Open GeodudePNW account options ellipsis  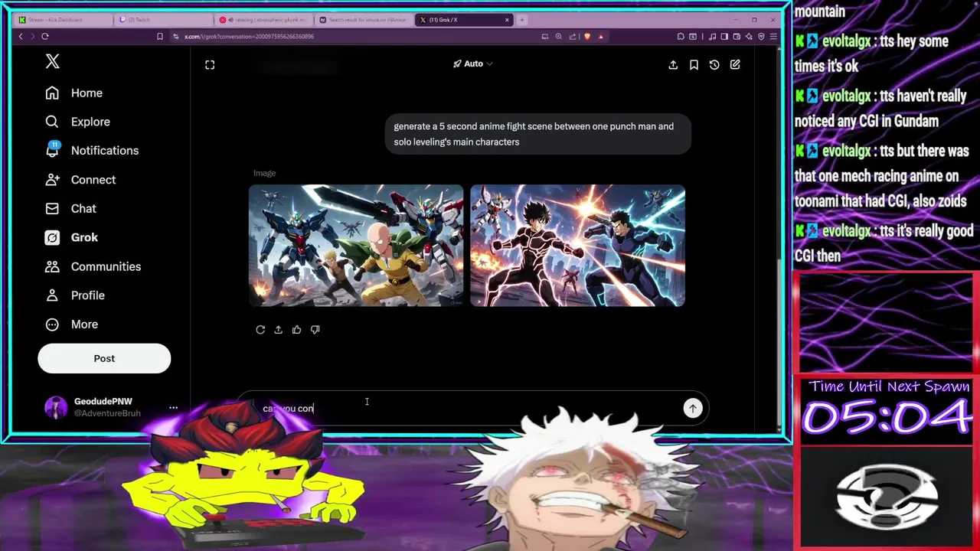point(173,408)
